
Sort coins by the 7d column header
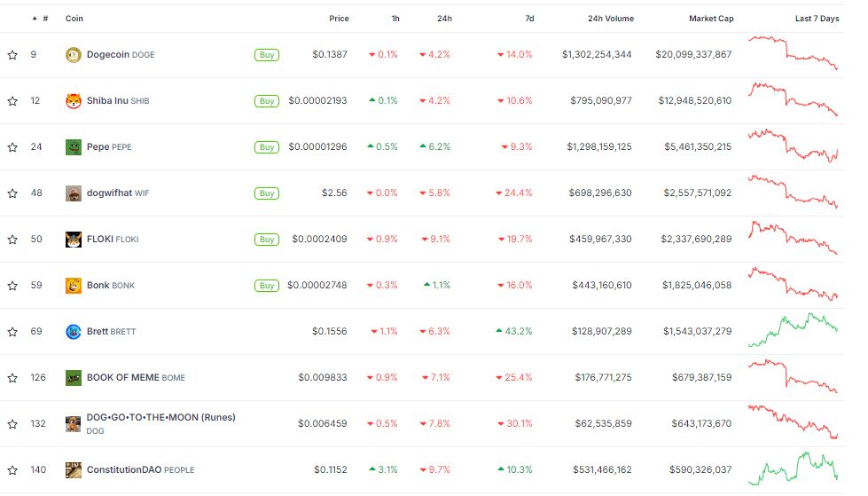pos(529,19)
